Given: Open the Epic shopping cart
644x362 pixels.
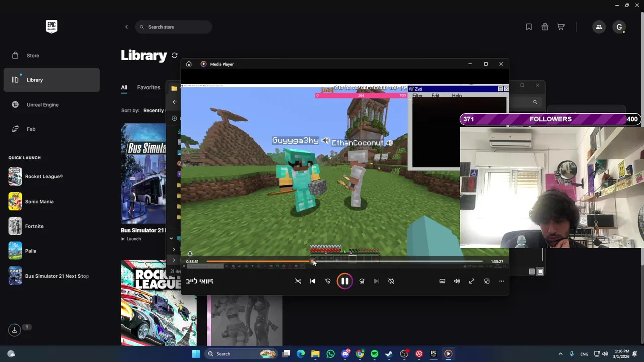Looking at the screenshot, I should click(561, 27).
